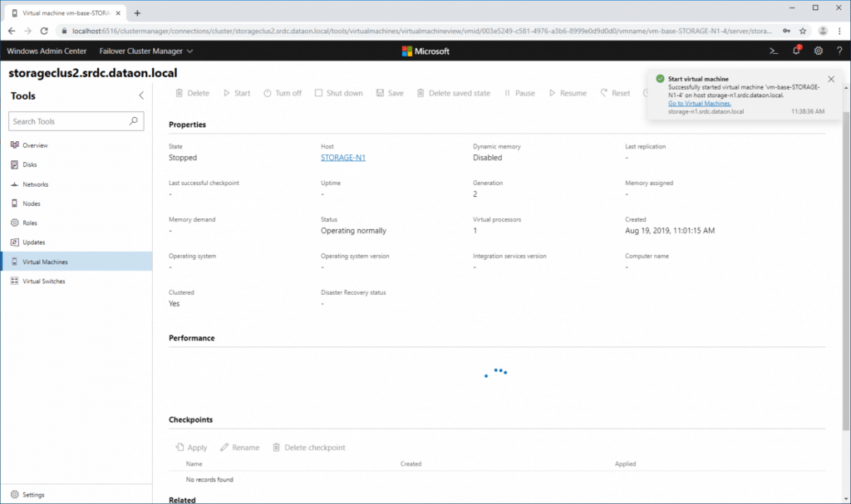This screenshot has width=851, height=504.
Task: Reload the page with the refresh icon
Action: point(44,31)
